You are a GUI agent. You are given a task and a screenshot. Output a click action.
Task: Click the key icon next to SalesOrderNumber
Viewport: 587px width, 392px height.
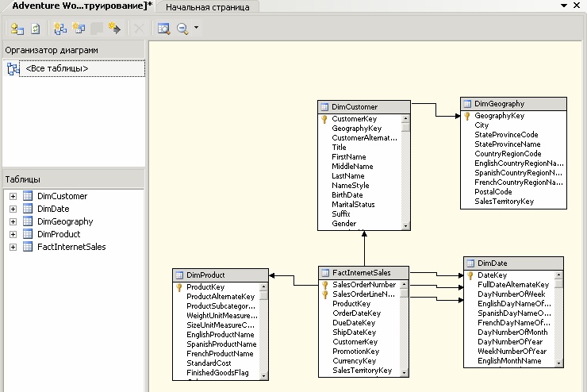325,286
